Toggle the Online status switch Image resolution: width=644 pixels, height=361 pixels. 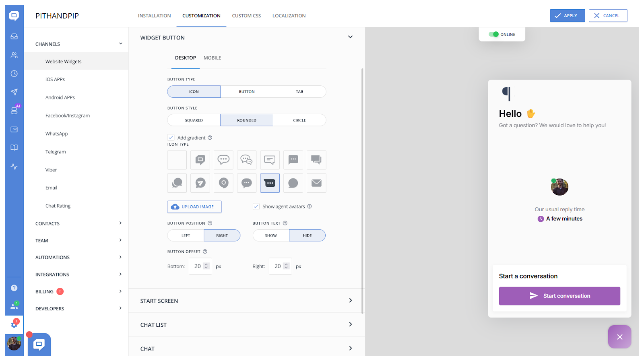pos(493,35)
